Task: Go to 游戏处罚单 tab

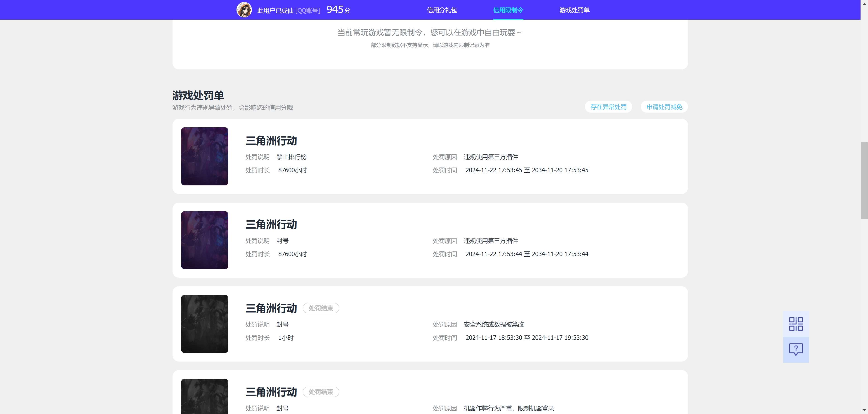Action: tap(574, 10)
